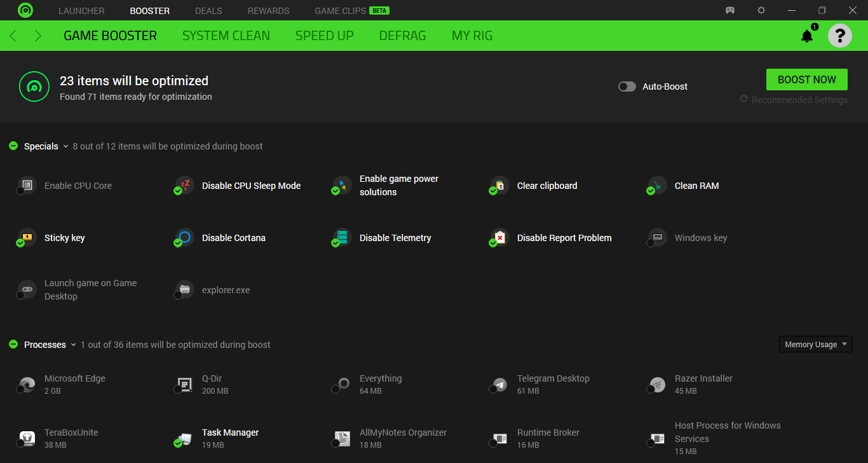The height and width of the screenshot is (463, 868).
Task: Select the Disable Cortana icon
Action: [184, 238]
